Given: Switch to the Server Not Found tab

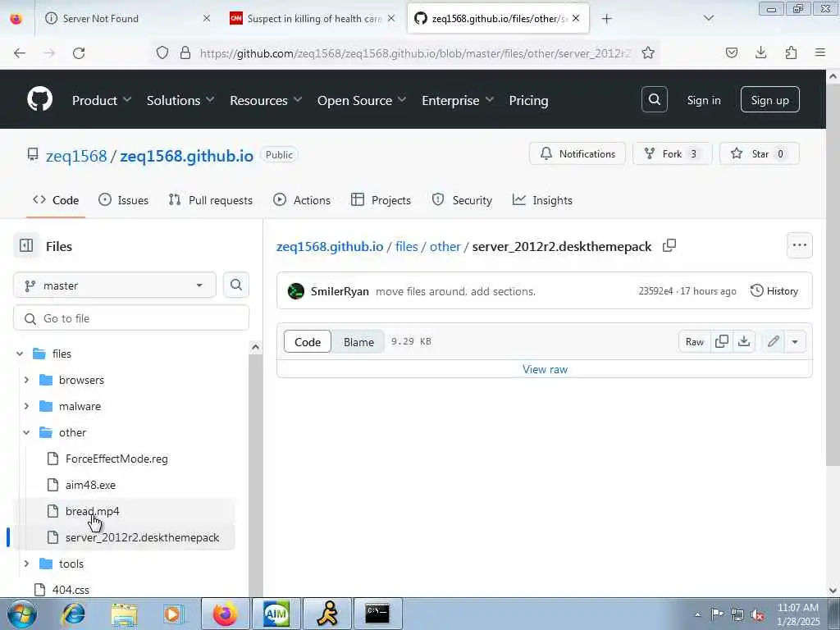Looking at the screenshot, I should coord(126,19).
